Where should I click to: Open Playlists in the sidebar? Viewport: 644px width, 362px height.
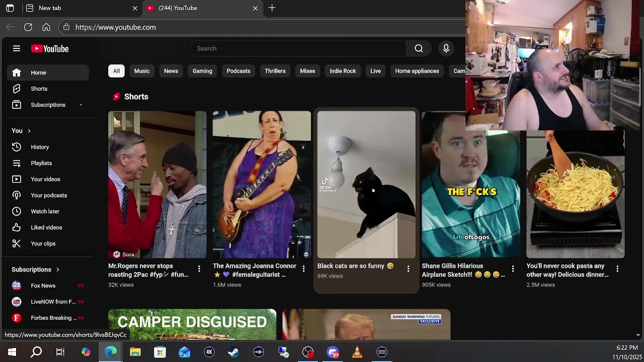(x=48, y=163)
